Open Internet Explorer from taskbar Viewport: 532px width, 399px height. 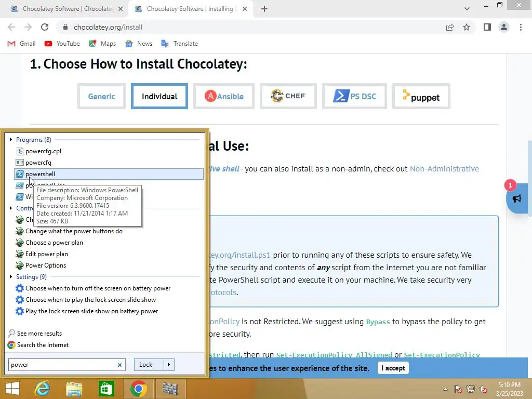pyautogui.click(x=42, y=389)
